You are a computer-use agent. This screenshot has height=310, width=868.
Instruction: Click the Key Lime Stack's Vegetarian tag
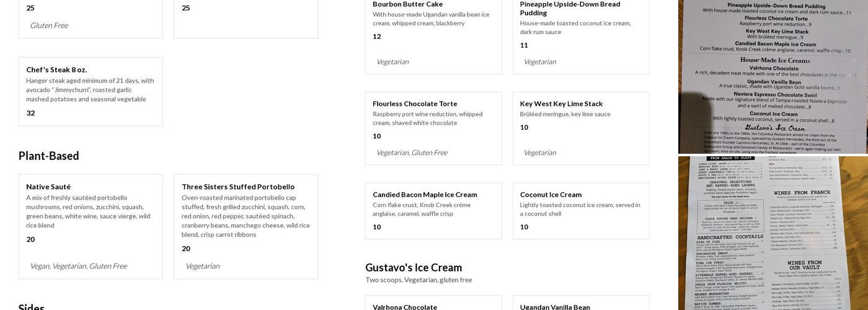pos(539,153)
